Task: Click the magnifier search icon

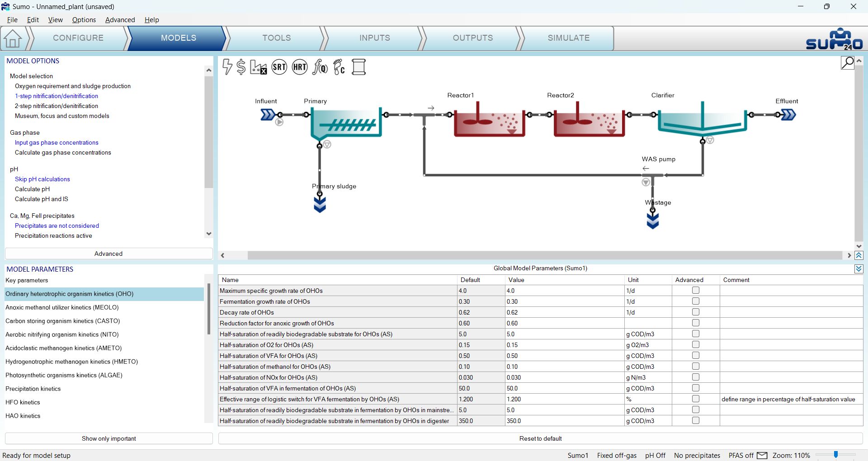Action: (x=848, y=62)
